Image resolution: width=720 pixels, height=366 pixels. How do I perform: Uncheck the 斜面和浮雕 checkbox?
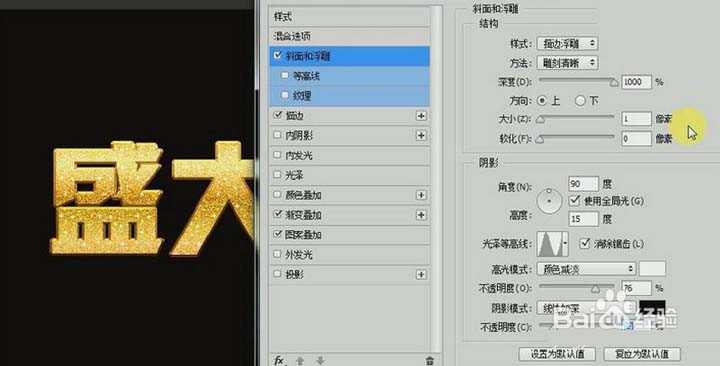click(x=277, y=56)
